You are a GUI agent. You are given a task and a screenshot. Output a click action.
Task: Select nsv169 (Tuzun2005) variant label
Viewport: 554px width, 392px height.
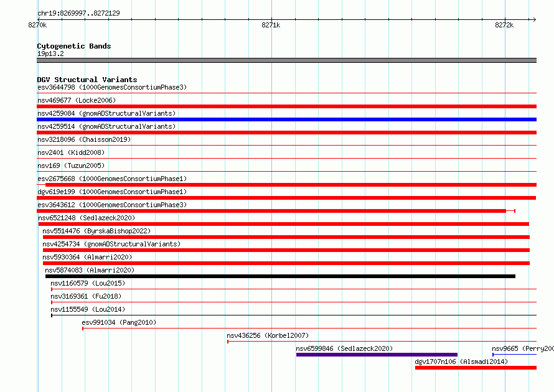pyautogui.click(x=71, y=166)
